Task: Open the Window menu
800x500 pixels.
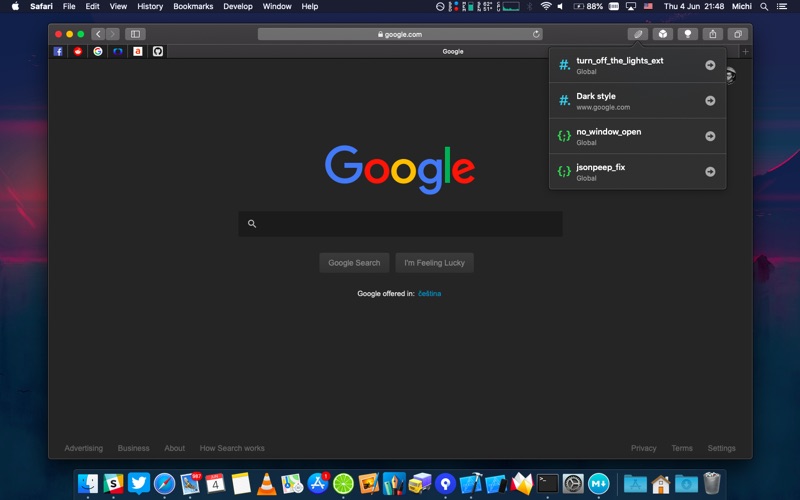Action: (x=277, y=6)
